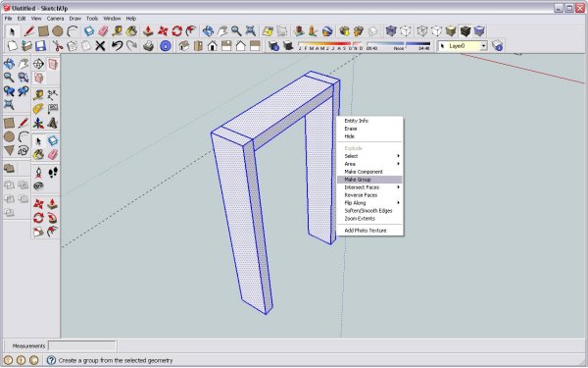
Task: Open the Draw menu
Action: [x=75, y=19]
